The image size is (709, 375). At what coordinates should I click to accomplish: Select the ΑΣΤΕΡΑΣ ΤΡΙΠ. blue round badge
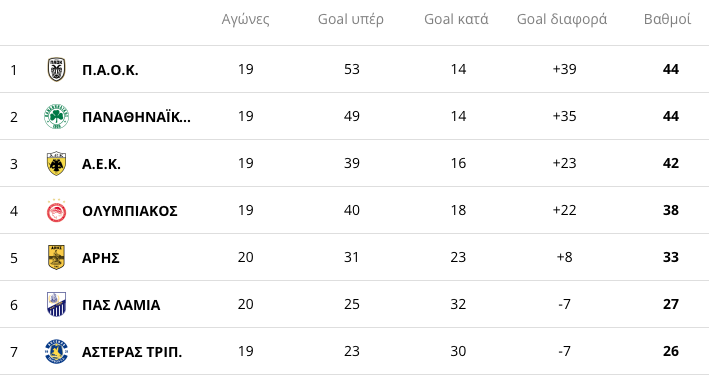(57, 351)
